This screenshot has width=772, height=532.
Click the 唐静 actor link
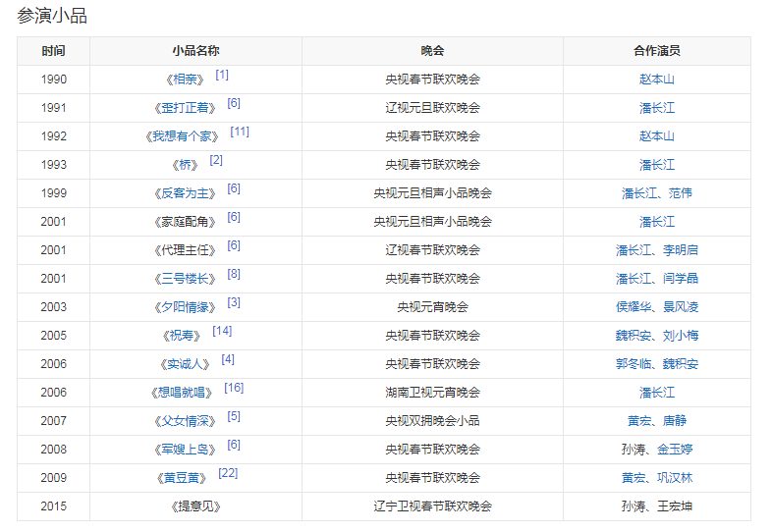point(675,421)
